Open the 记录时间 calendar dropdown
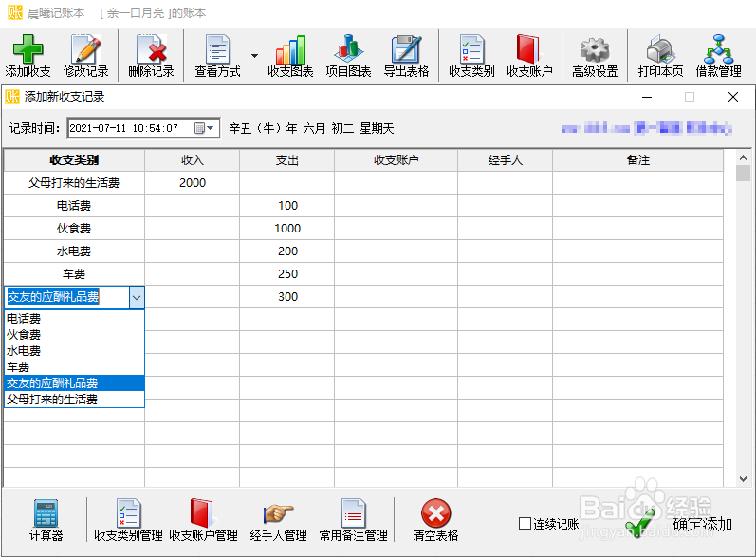This screenshot has width=756, height=558. [205, 128]
